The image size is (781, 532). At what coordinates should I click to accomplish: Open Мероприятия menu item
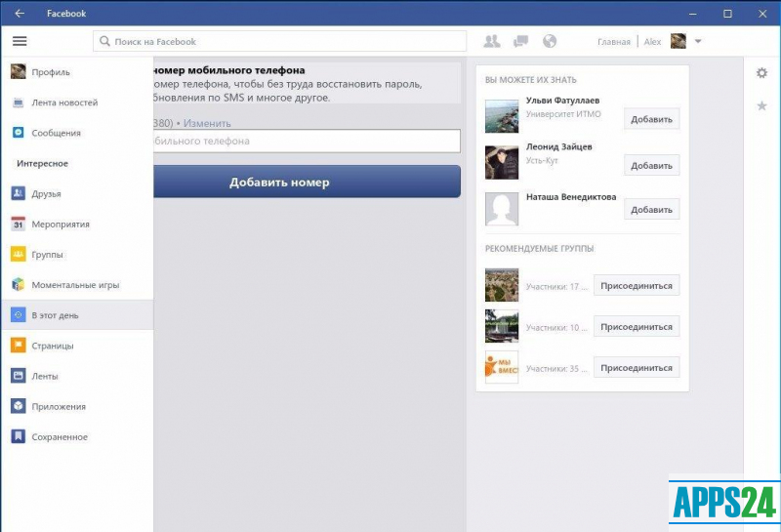(77, 225)
